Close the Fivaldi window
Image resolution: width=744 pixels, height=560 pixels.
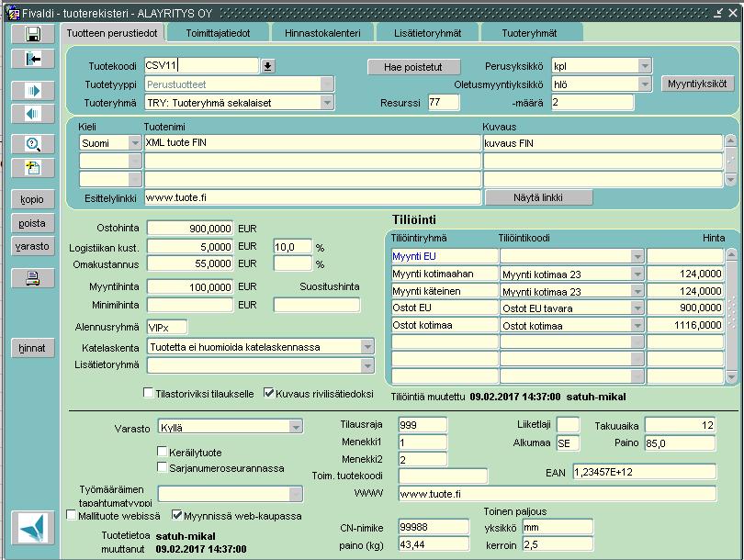pyautogui.click(x=733, y=13)
